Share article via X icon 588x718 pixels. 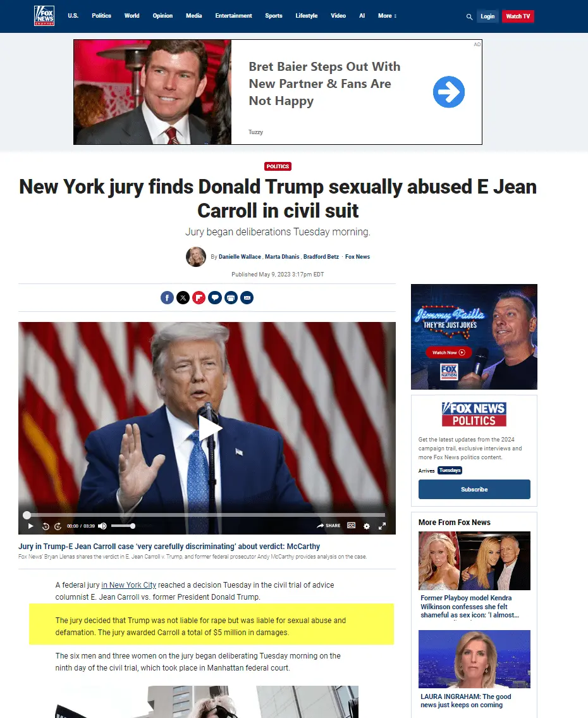click(x=183, y=298)
